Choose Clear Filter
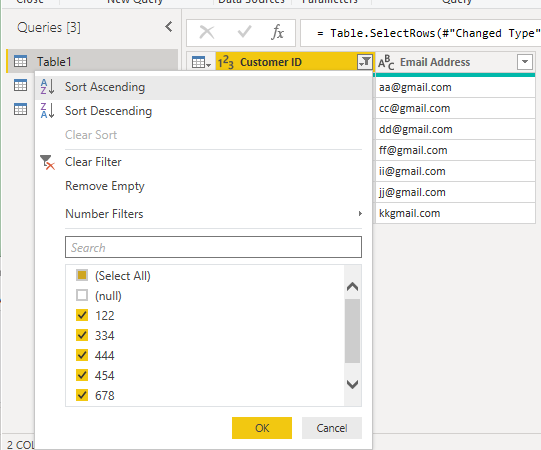Viewport: 541px width, 450px height. click(204, 162)
